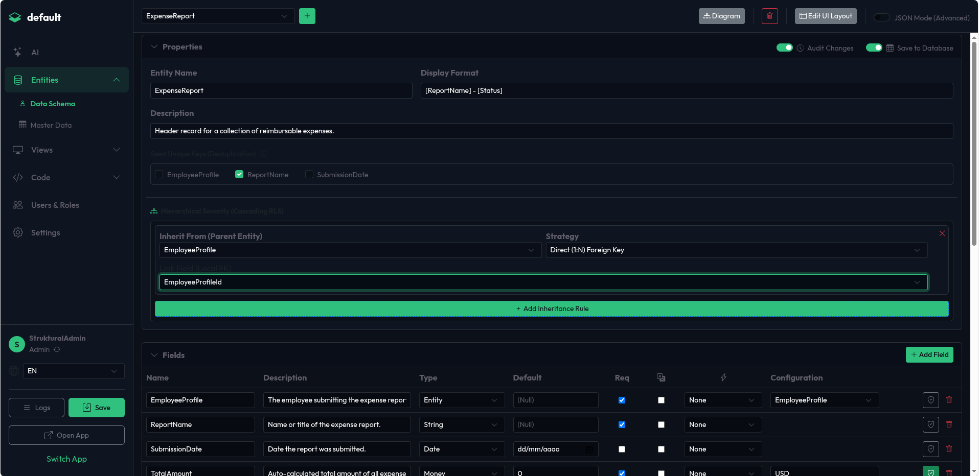Open EmployeeProfile configuration dropdown
The width and height of the screenshot is (980, 476).
824,400
